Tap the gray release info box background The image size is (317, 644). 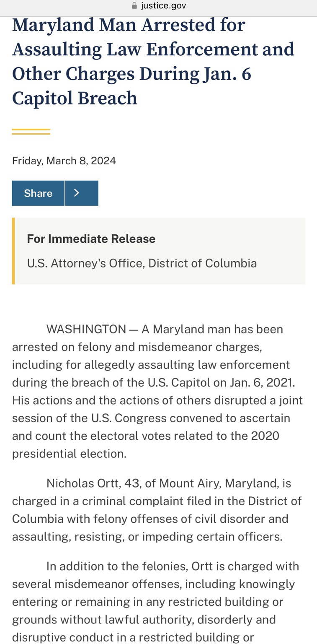(x=160, y=251)
